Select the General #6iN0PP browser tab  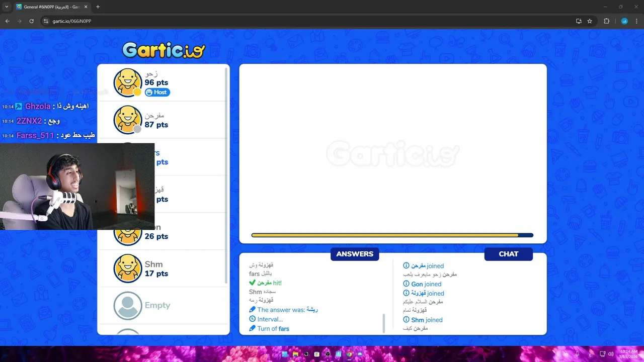click(52, 7)
